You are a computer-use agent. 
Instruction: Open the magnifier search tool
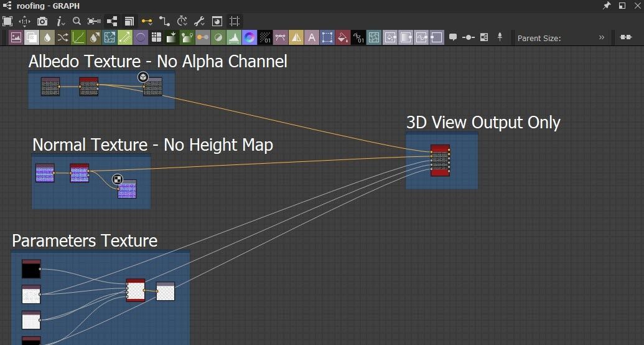[77, 21]
